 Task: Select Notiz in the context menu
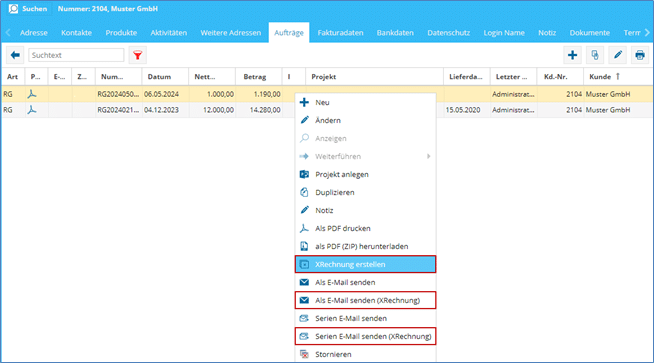[x=365, y=210]
